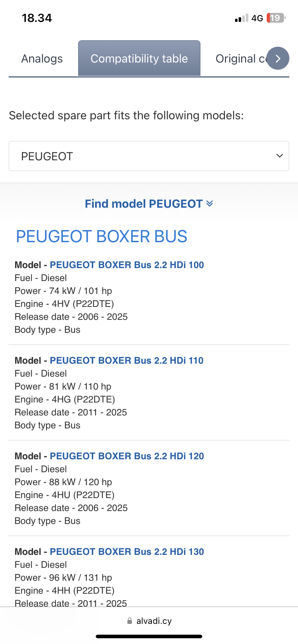This screenshot has width=298, height=644.
Task: Tap the battery icon in the status bar
Action: click(x=276, y=18)
